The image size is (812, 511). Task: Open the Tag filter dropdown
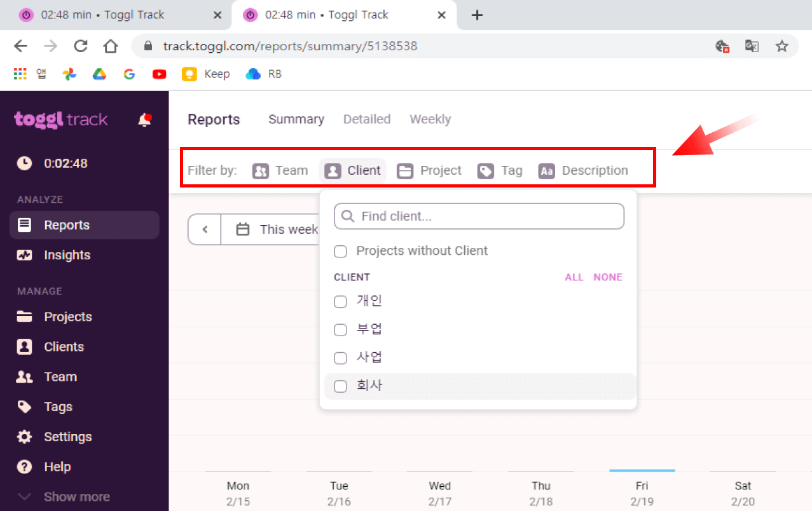pyautogui.click(x=500, y=170)
